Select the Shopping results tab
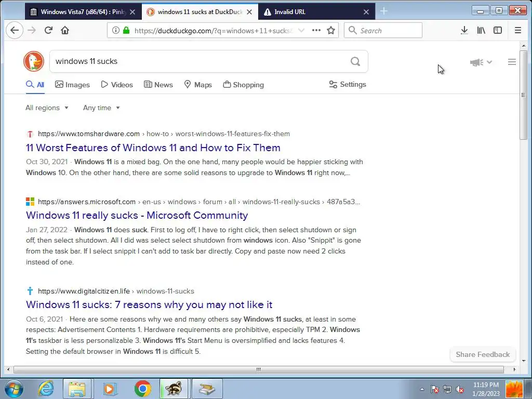532x399 pixels. tap(243, 85)
